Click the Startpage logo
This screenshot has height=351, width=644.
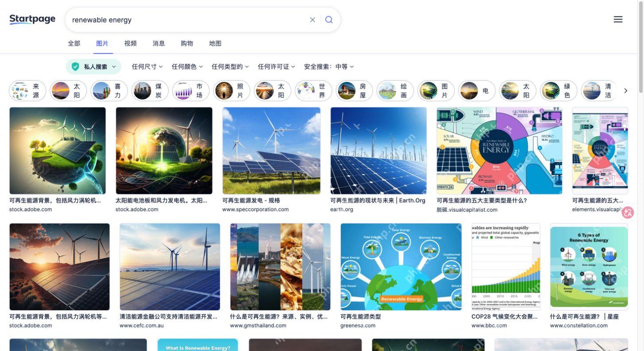point(32,19)
